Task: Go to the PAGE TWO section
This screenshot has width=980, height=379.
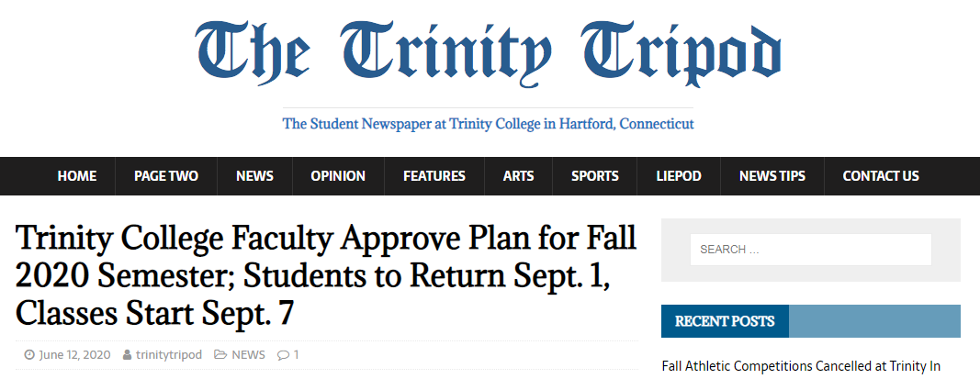Action: point(166,176)
